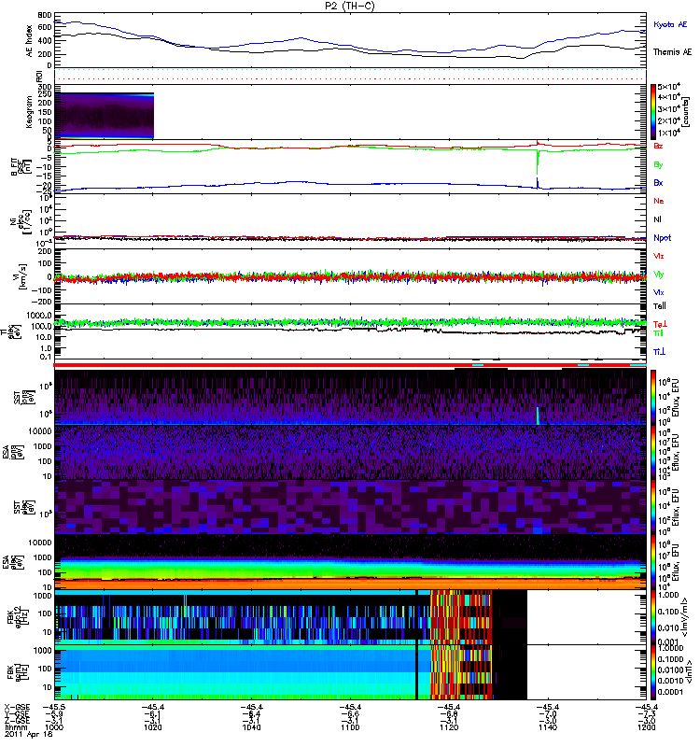Viewport: 700px width, 747px height.
Task: Click the 5×10⁴ label on Keogram color bar
Action: point(669,87)
